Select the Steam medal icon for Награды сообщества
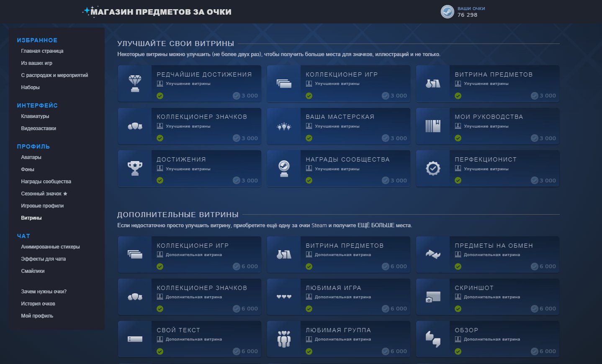The image size is (602, 364). click(x=284, y=168)
